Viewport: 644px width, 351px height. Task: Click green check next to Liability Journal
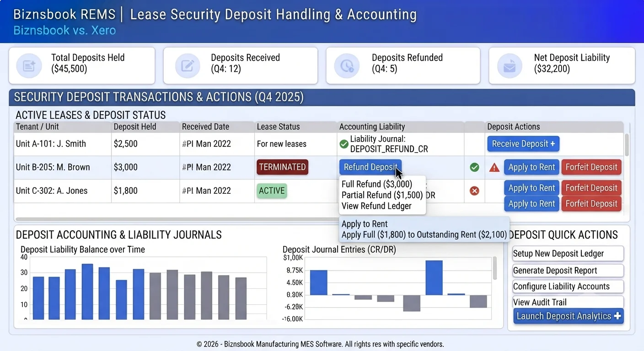coord(344,144)
